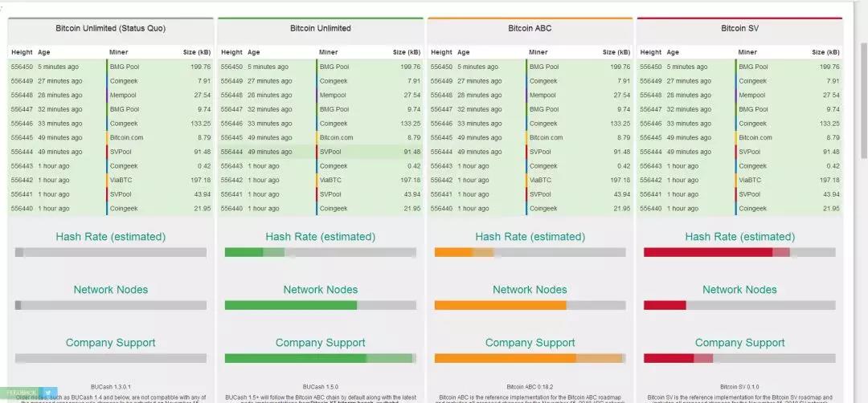868x403 pixels.
Task: Click BUCash 1.5.0 version label
Action: 321,387
